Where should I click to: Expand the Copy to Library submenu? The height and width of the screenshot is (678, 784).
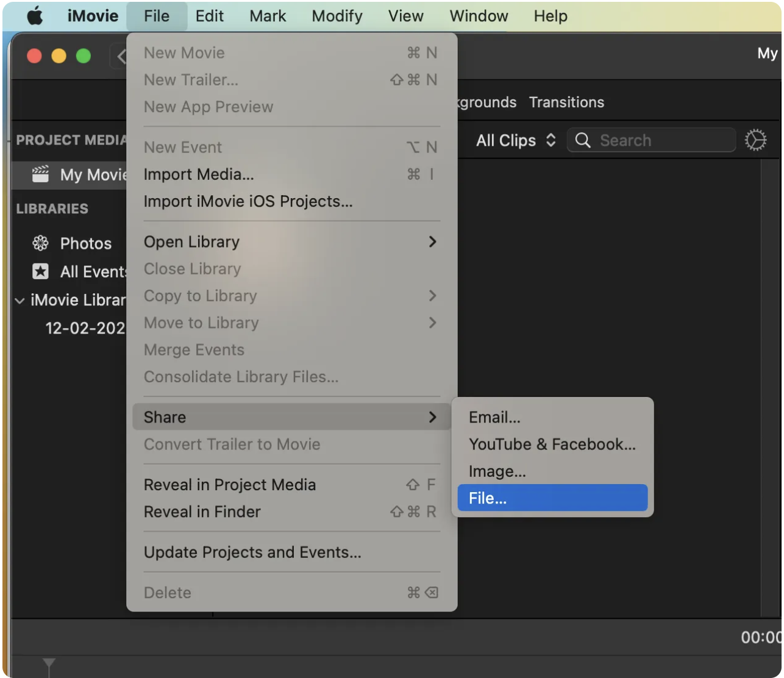tap(433, 296)
